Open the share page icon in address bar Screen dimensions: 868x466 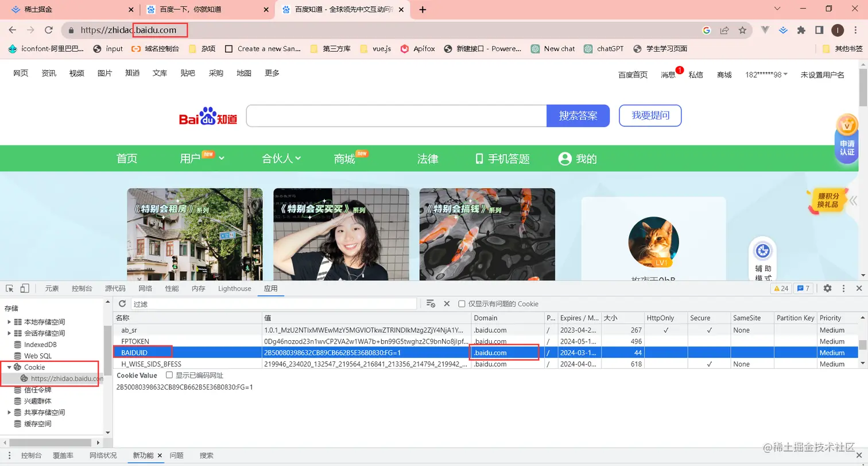click(724, 30)
